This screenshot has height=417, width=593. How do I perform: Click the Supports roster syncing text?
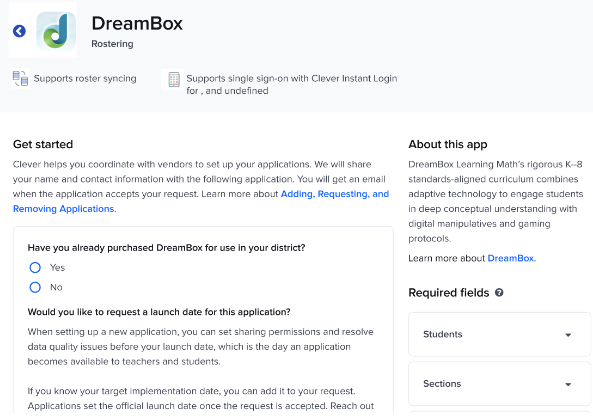coord(85,78)
